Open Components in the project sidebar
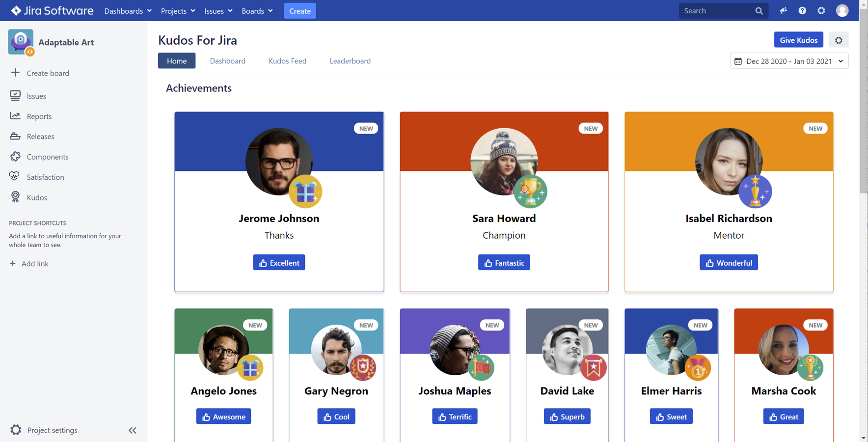 (48, 157)
